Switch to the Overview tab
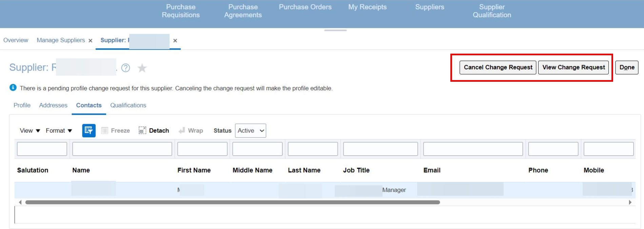The image size is (644, 229). [x=16, y=40]
